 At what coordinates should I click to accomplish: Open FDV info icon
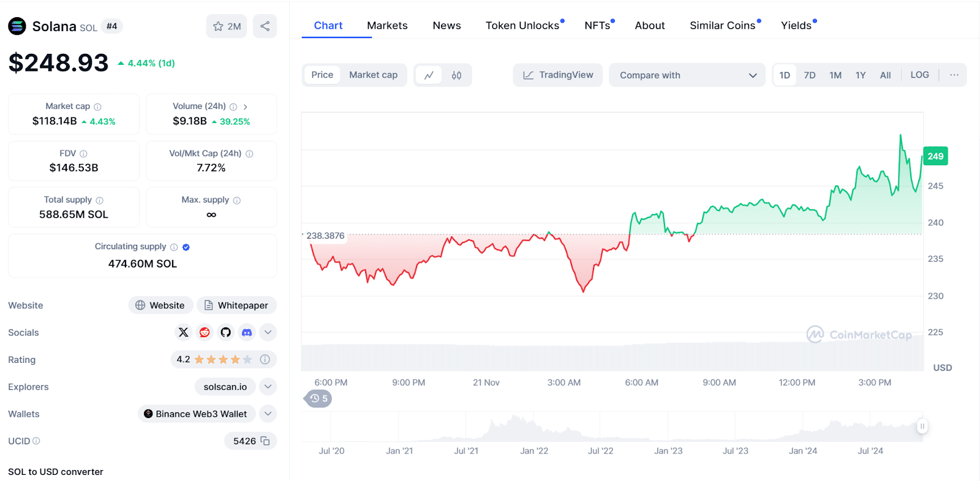(x=83, y=154)
